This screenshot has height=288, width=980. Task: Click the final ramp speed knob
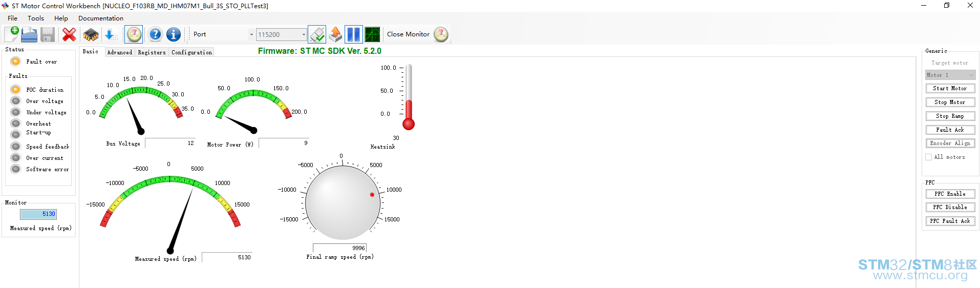pyautogui.click(x=343, y=202)
